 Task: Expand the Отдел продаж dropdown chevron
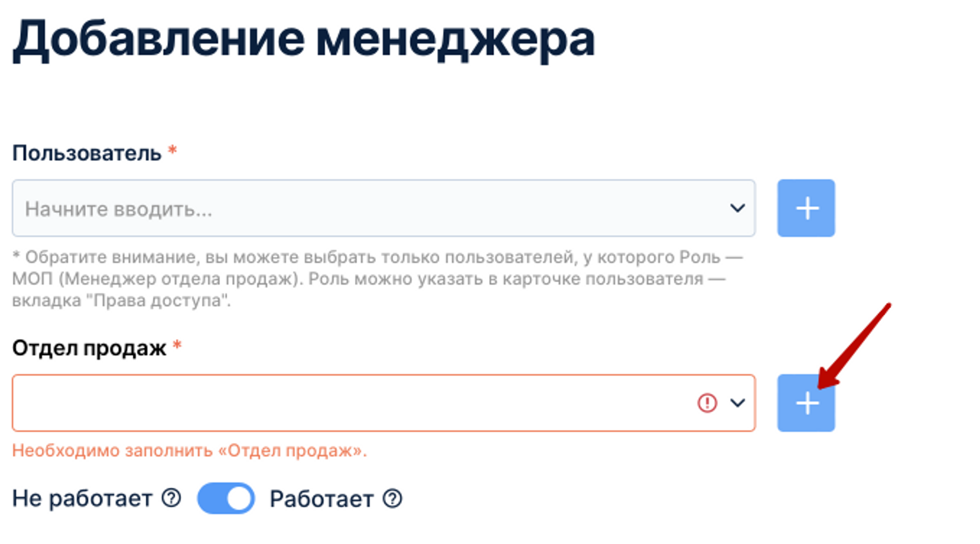pos(737,403)
